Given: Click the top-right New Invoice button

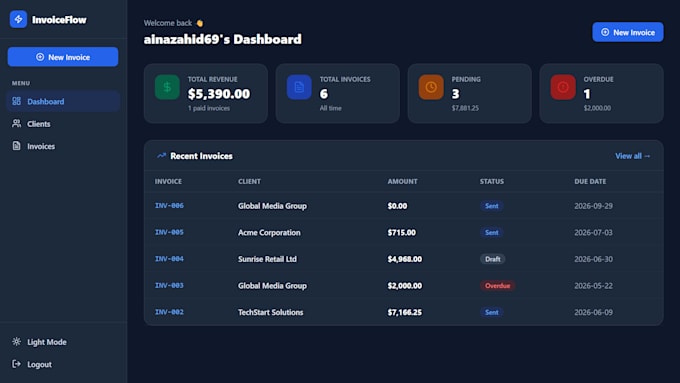Looking at the screenshot, I should 628,32.
